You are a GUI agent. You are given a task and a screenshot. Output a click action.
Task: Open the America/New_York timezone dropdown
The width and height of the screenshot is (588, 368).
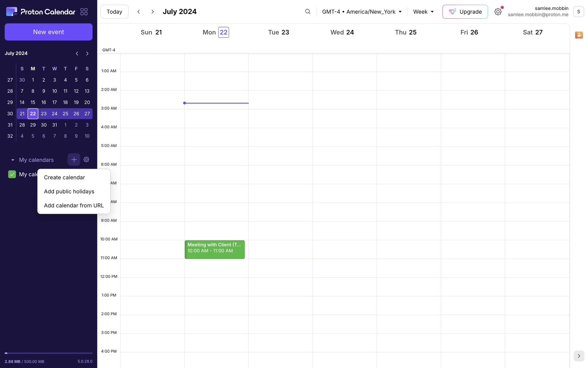[x=361, y=12]
